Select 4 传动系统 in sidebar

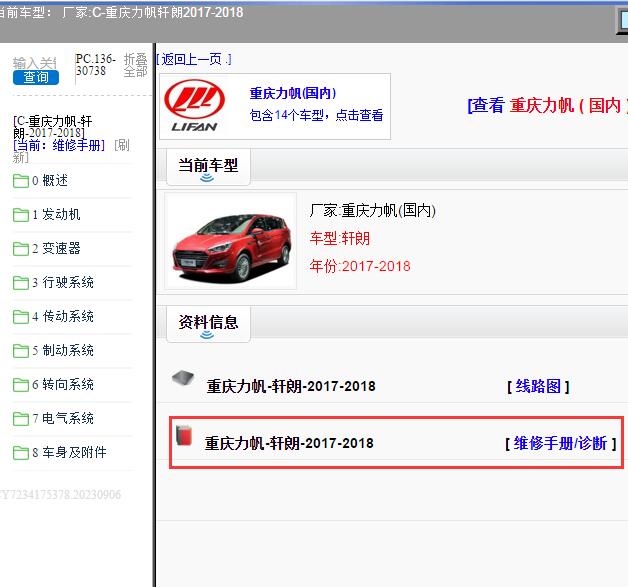[62, 317]
